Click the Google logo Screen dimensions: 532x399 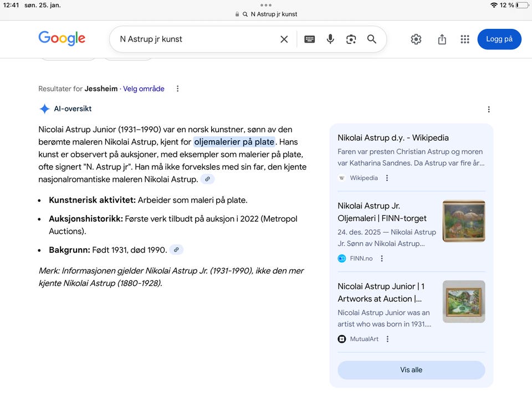click(62, 38)
